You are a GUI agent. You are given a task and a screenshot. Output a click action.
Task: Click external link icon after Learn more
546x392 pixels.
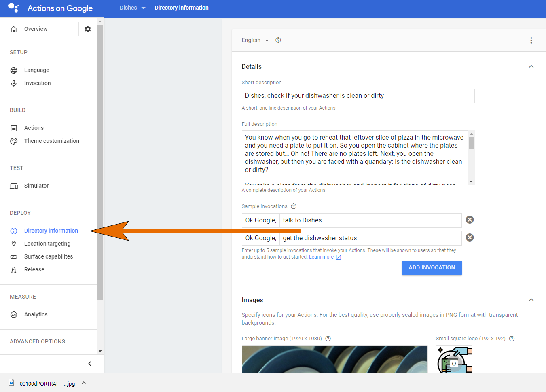click(x=339, y=257)
